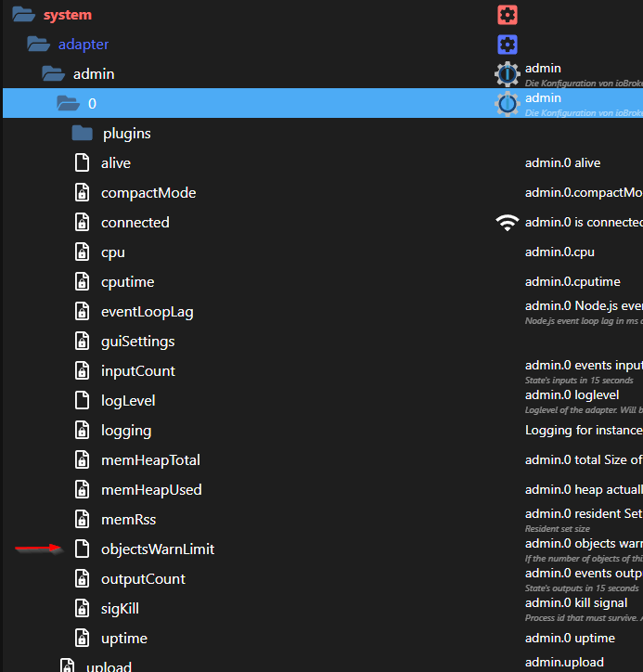Select the upload state row
Screen dimensions: 643x672
click(109, 666)
